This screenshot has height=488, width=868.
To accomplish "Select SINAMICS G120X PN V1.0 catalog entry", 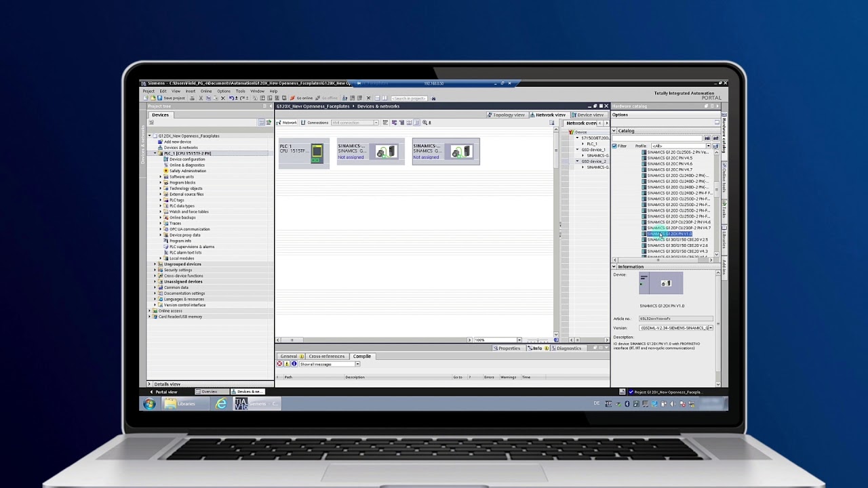I will point(669,234).
